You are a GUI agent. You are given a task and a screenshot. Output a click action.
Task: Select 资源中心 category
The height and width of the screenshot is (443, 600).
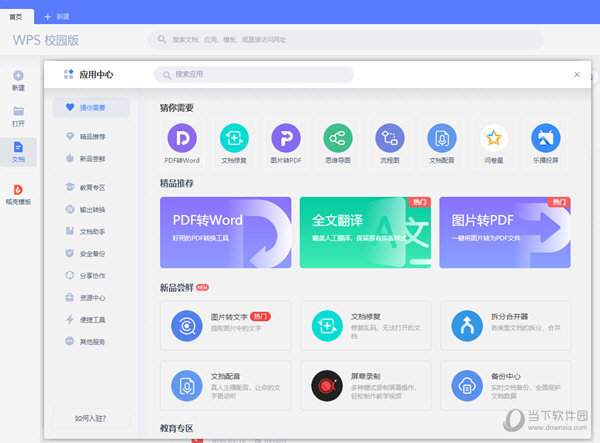pyautogui.click(x=86, y=298)
